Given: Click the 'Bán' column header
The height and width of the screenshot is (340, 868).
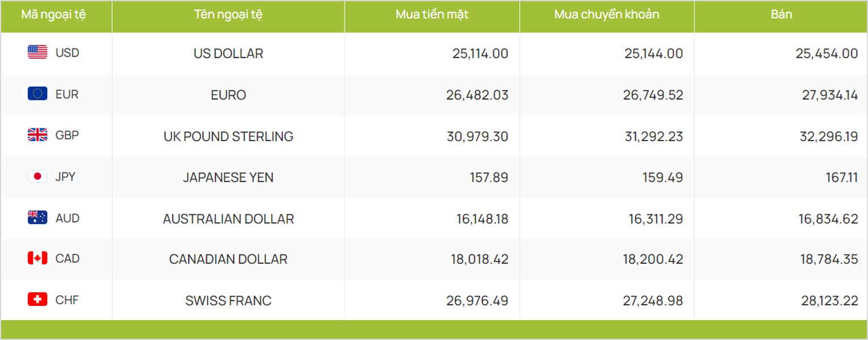Looking at the screenshot, I should click(x=781, y=15).
